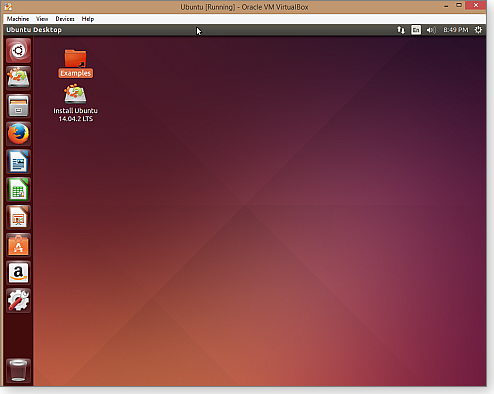The width and height of the screenshot is (494, 394).
Task: Launch Firefox web browser
Action: pos(18,134)
